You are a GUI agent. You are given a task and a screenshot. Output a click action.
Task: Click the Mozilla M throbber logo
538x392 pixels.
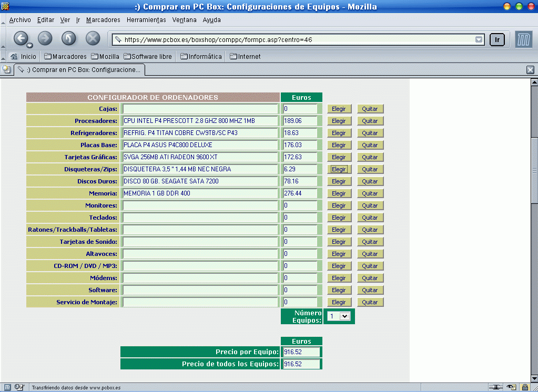523,40
